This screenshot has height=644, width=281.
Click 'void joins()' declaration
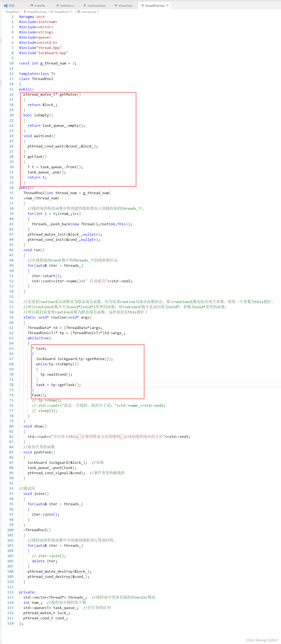tap(36, 494)
